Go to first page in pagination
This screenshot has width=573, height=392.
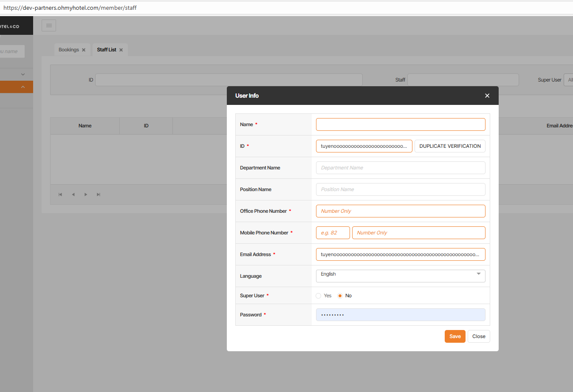tap(60, 195)
